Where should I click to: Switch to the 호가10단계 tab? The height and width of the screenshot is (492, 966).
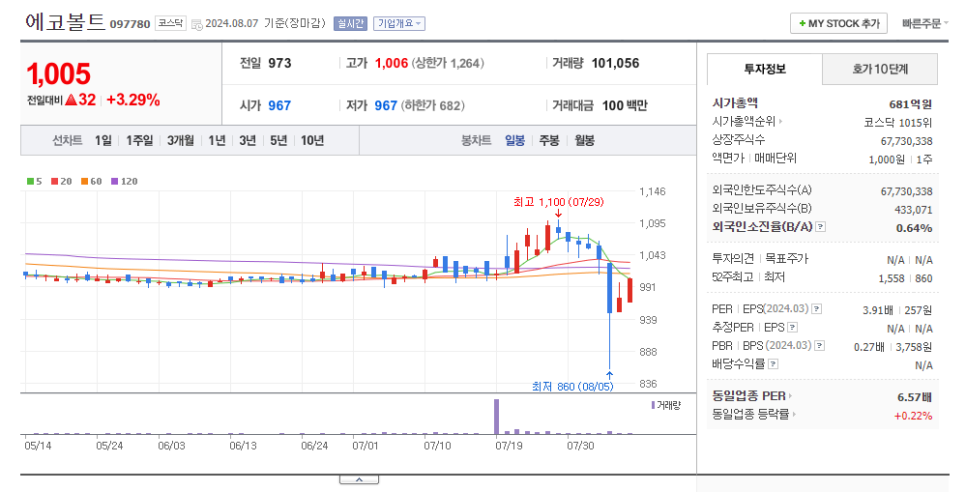[x=880, y=69]
